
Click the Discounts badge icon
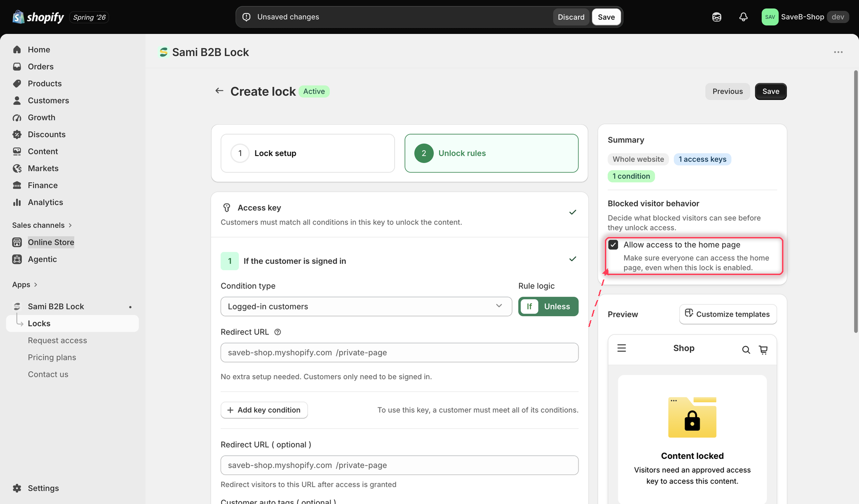(x=17, y=135)
